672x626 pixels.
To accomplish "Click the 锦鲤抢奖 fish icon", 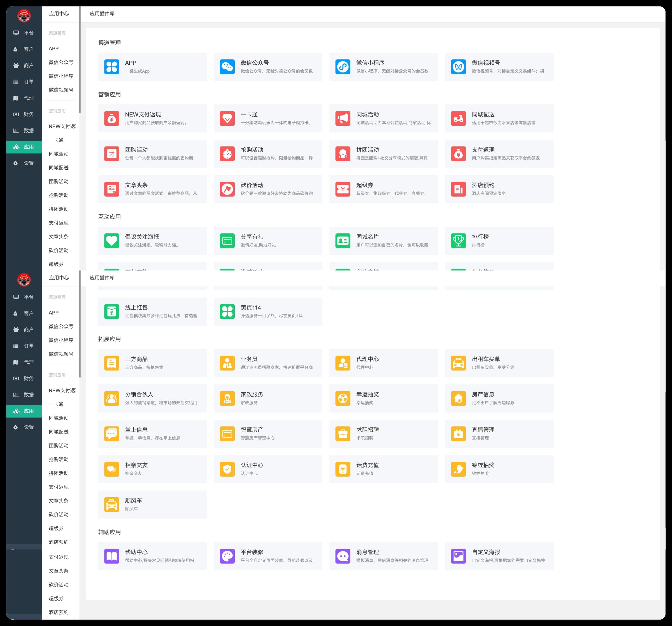I will coord(458,469).
